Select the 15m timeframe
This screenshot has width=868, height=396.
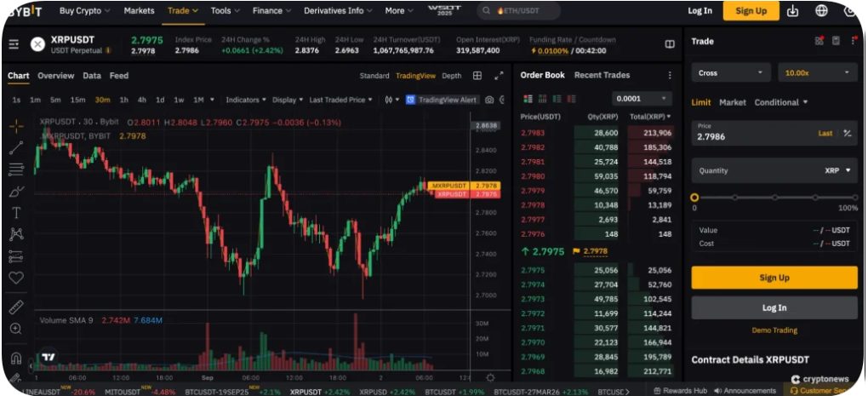pos(77,100)
